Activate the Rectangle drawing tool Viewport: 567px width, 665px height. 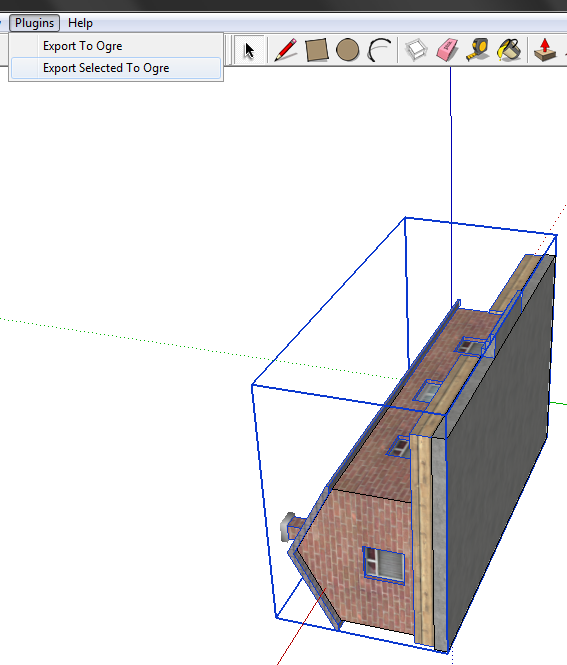[317, 50]
